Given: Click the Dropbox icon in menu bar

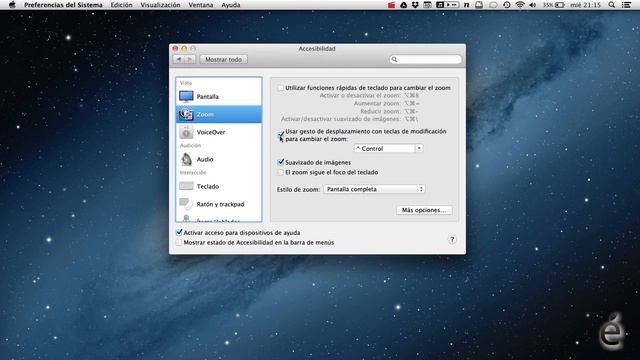Looking at the screenshot, I should tap(415, 5).
